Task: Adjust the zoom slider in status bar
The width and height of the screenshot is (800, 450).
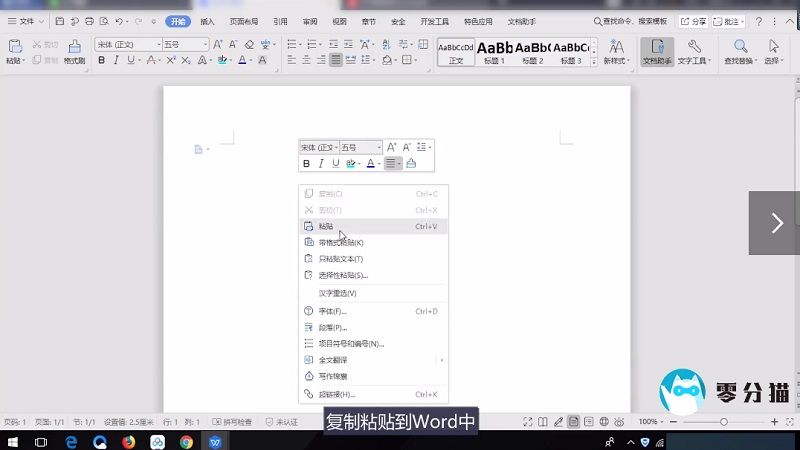Action: (x=724, y=422)
